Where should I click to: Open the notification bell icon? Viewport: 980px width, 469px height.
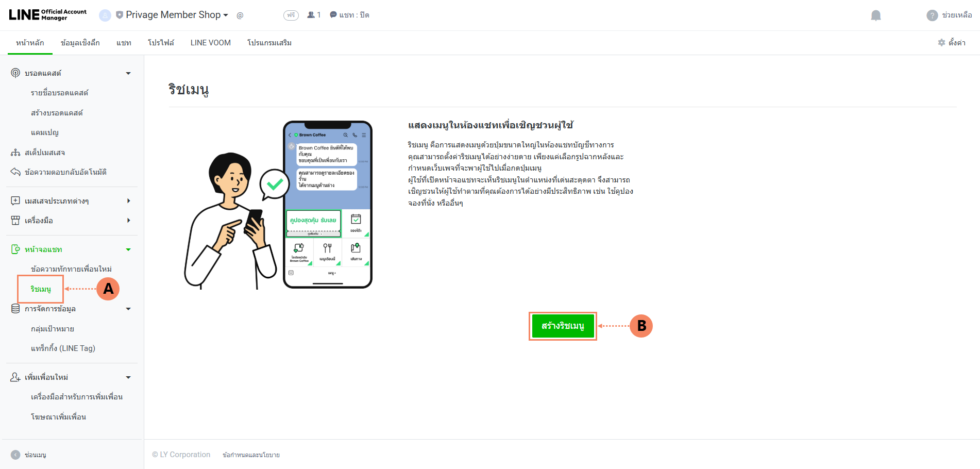click(x=876, y=15)
